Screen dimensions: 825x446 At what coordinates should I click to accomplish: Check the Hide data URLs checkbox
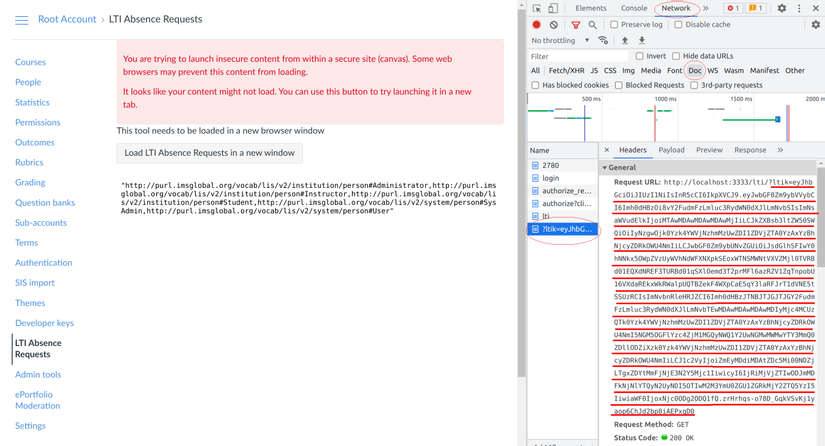676,56
